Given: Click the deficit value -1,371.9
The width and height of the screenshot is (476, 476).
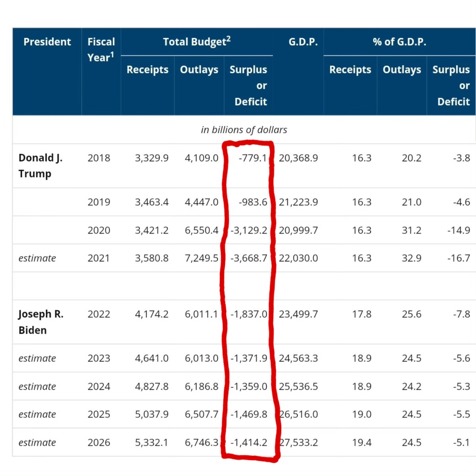Looking at the screenshot, I should point(249,358).
